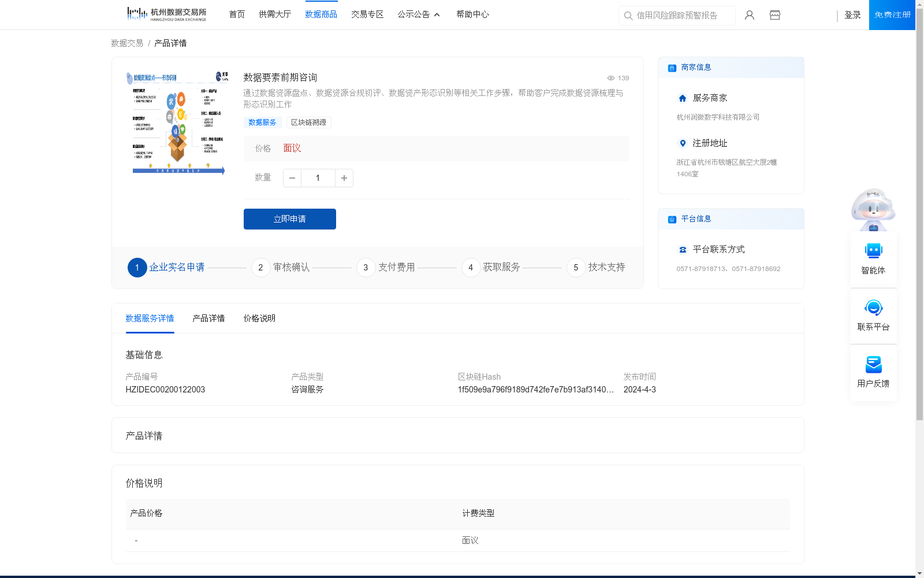This screenshot has width=924, height=578.
Task: Switch to 价格说明 tab
Action: 259,318
